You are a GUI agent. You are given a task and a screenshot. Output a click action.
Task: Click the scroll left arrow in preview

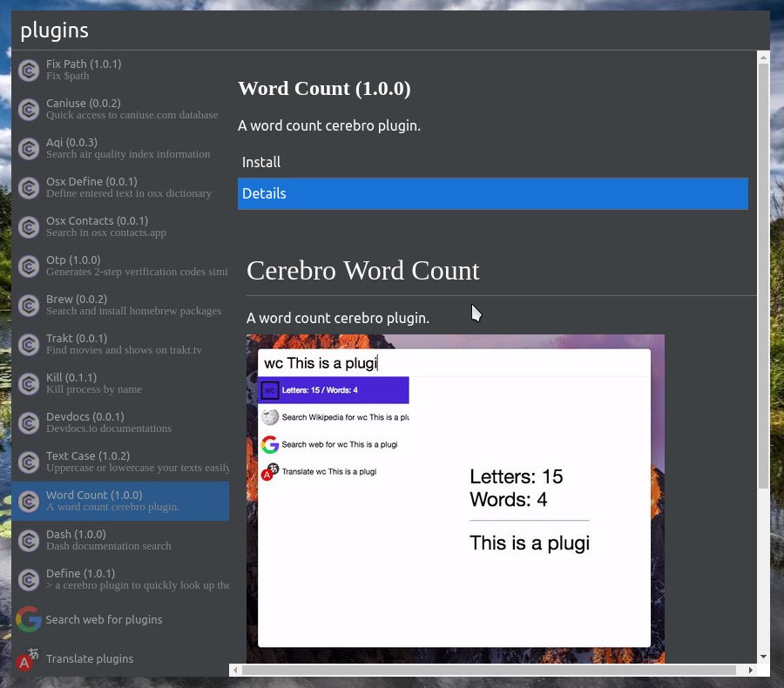coord(235,670)
